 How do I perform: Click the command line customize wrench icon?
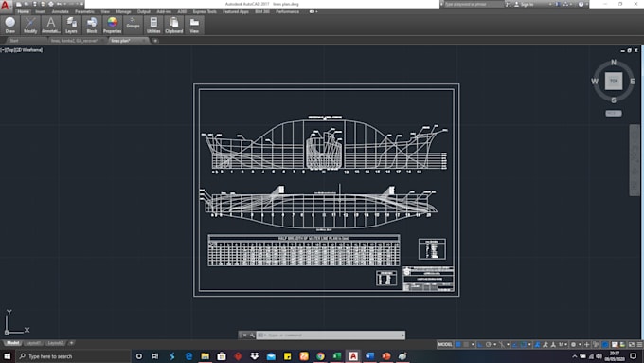(252, 336)
